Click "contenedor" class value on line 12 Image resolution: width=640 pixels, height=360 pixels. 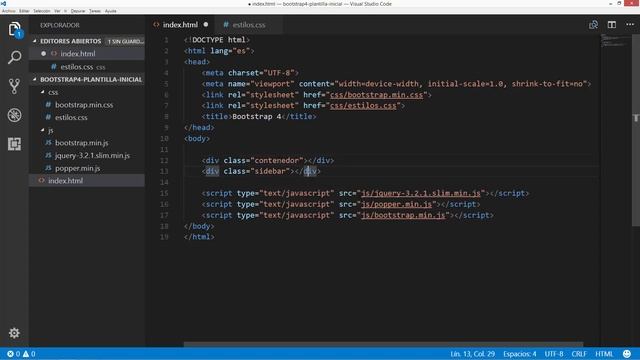277,160
